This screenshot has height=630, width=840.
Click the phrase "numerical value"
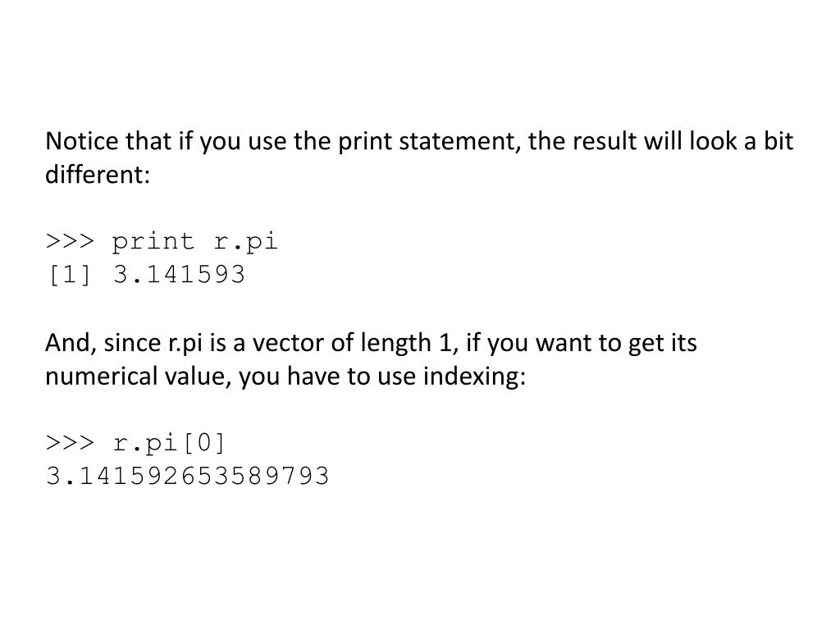tap(137, 377)
